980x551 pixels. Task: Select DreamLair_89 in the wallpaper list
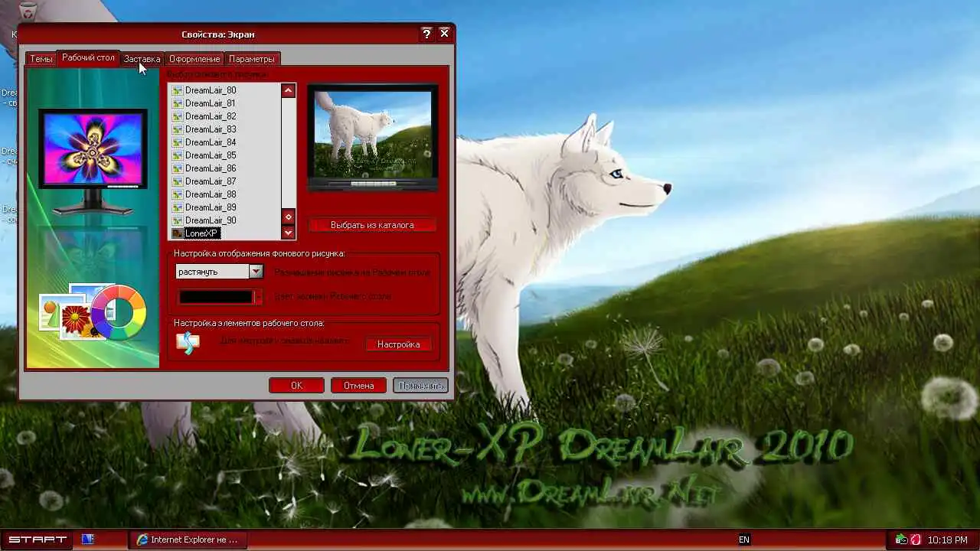[x=210, y=207]
